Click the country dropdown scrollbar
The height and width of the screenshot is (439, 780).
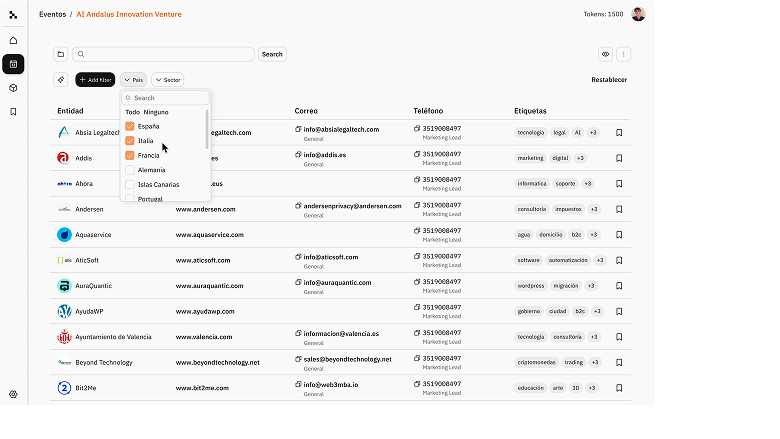(207, 129)
